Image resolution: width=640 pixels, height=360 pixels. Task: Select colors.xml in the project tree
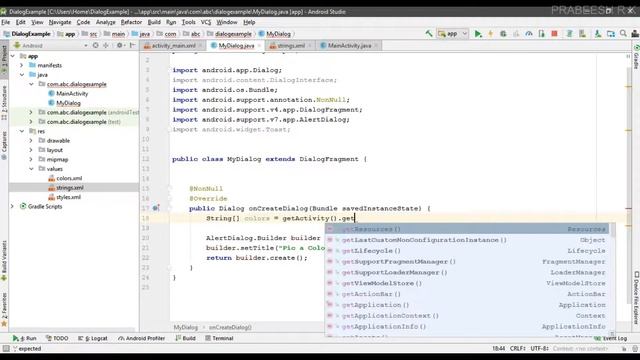[x=69, y=178]
